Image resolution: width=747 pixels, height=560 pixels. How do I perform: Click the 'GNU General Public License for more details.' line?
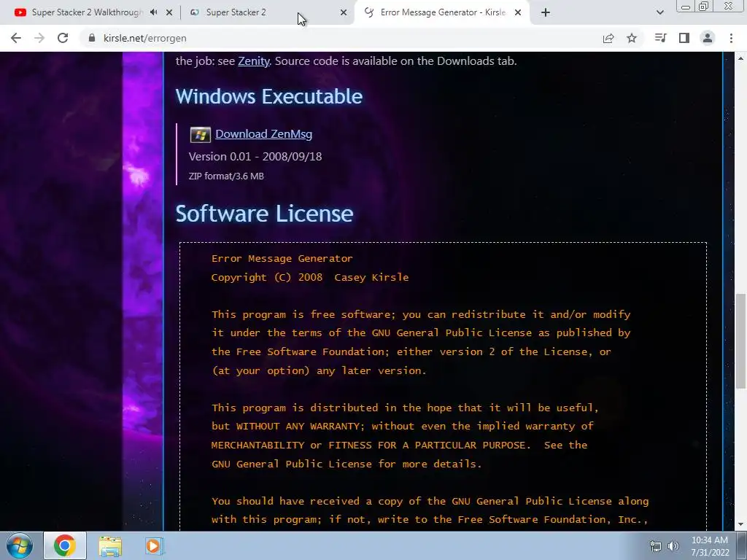pyautogui.click(x=347, y=464)
